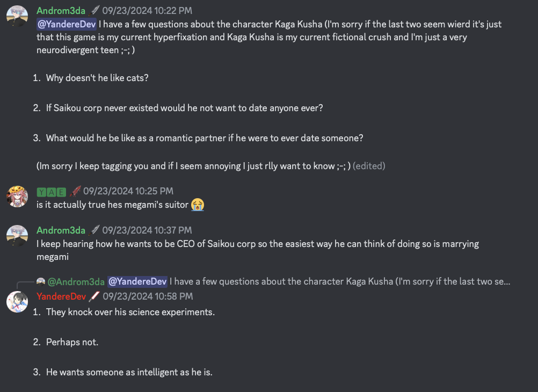
Task: Click the role icon beside Androm3da at 10:37 PM
Action: click(94, 230)
